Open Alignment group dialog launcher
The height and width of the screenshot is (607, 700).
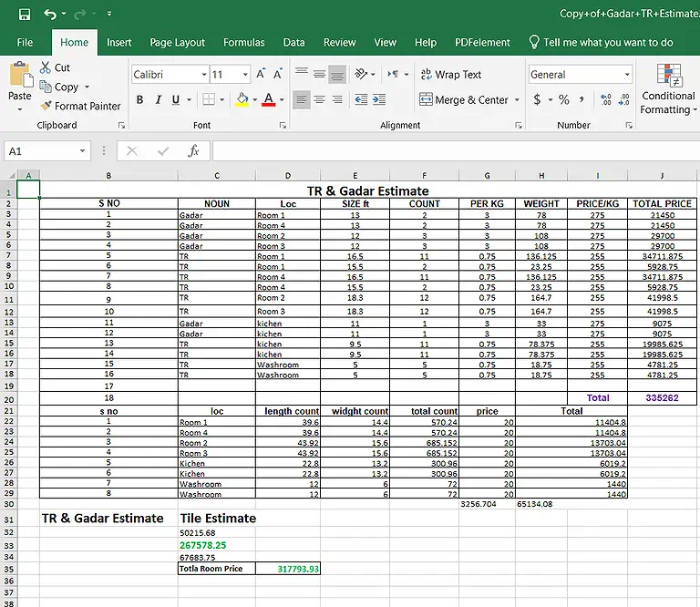tap(519, 126)
